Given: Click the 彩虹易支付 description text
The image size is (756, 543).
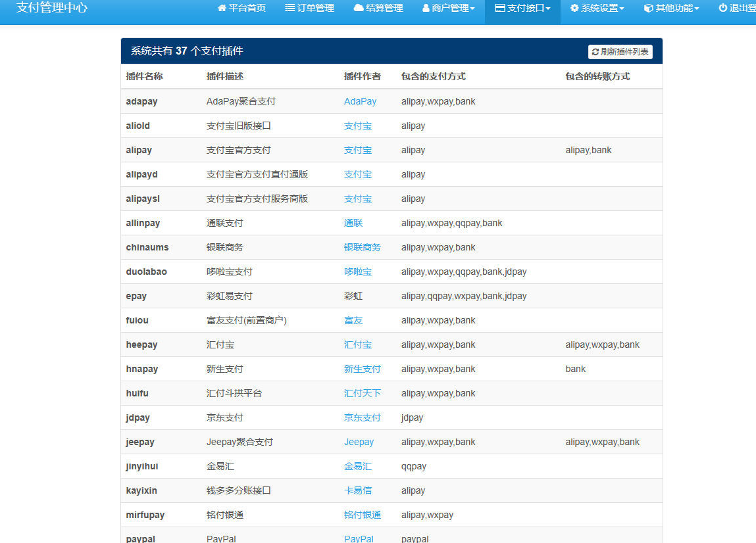Looking at the screenshot, I should coord(230,296).
